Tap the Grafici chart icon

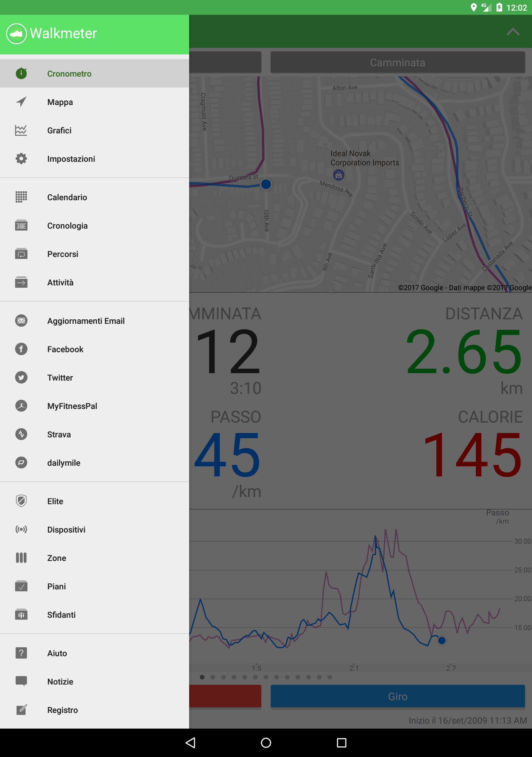(21, 130)
